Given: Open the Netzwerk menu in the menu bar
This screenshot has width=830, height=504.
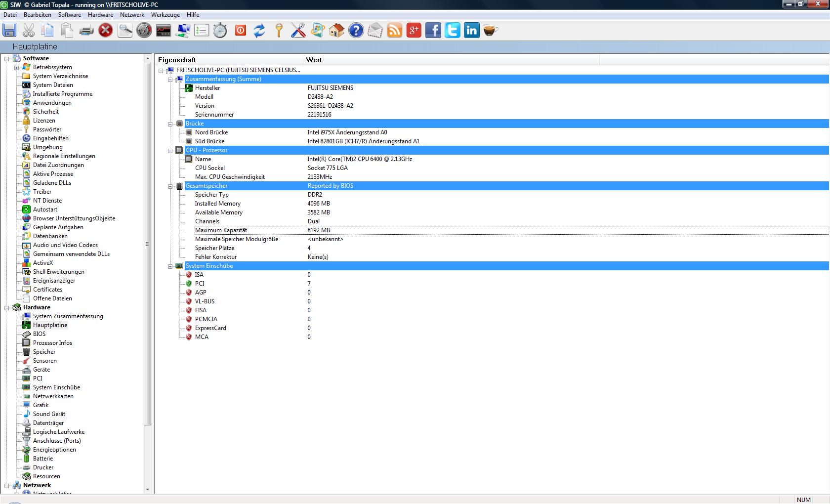Looking at the screenshot, I should (x=132, y=15).
